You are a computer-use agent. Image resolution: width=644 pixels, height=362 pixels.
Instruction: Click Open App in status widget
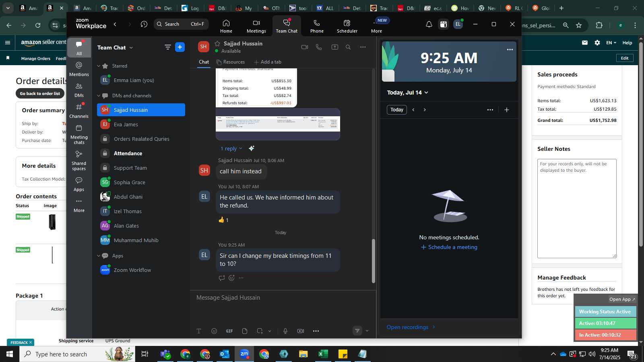pos(622,299)
